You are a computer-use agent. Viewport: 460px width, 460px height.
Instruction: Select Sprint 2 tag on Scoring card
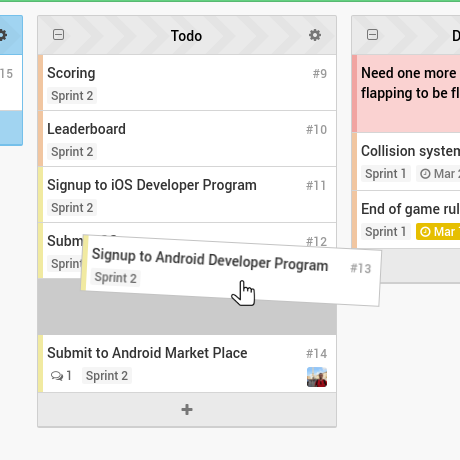coord(72,96)
